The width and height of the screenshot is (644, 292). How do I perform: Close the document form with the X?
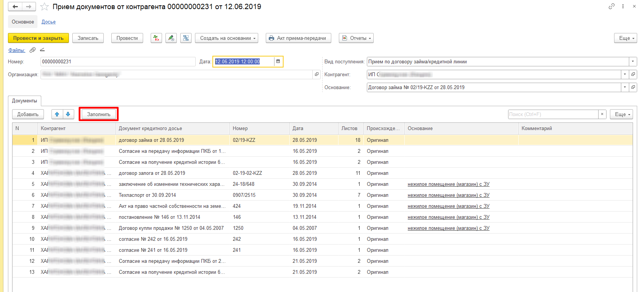pyautogui.click(x=634, y=6)
